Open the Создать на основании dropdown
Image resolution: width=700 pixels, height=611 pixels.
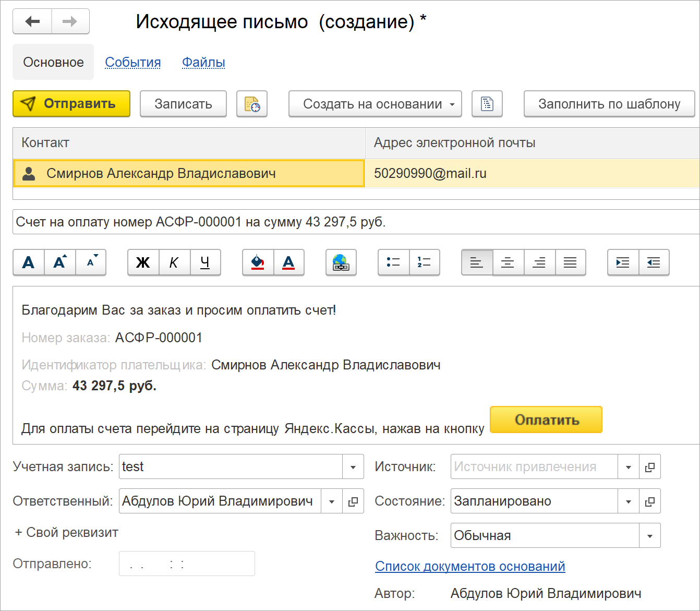click(375, 104)
